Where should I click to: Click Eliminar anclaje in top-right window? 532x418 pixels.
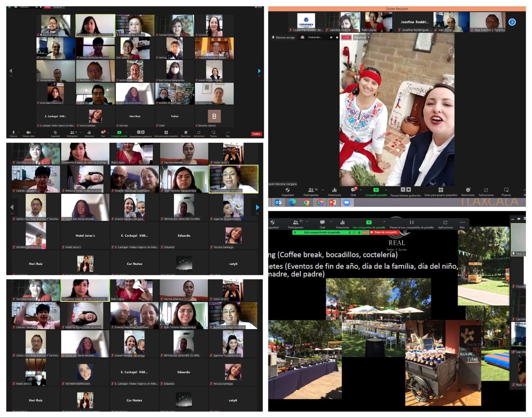[283, 37]
